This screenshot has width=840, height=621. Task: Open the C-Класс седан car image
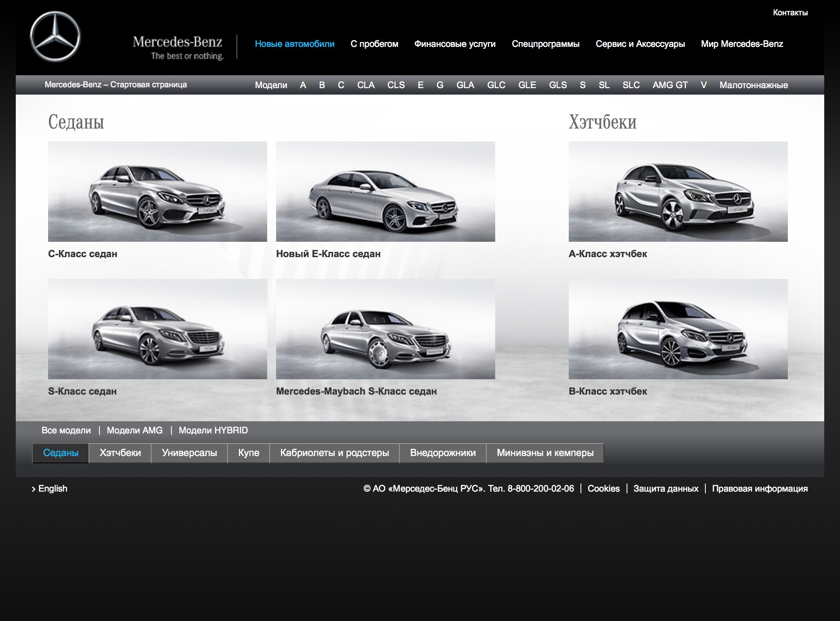point(157,191)
